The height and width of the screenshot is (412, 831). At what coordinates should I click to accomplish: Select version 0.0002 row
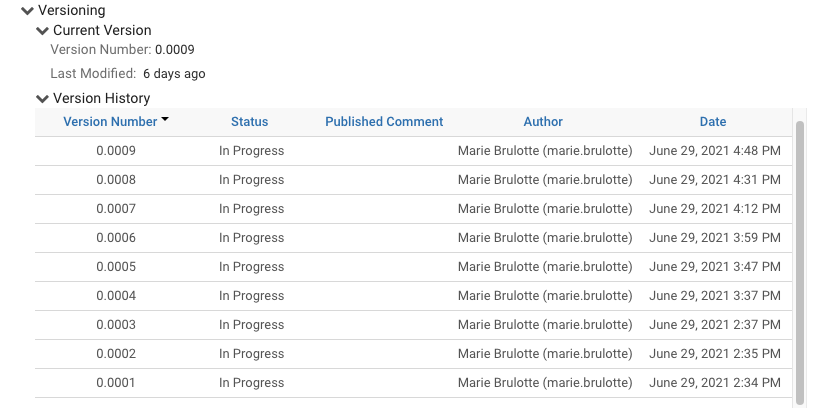click(116, 354)
